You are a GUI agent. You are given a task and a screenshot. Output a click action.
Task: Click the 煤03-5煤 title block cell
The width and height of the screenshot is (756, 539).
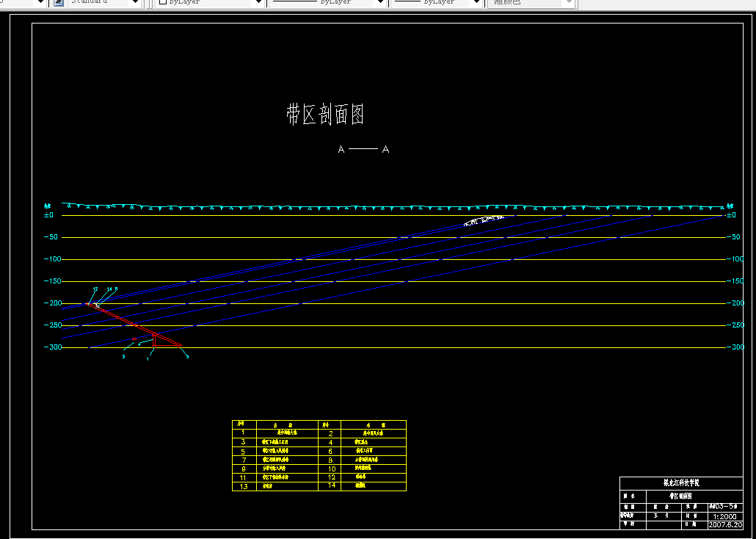pyautogui.click(x=722, y=507)
